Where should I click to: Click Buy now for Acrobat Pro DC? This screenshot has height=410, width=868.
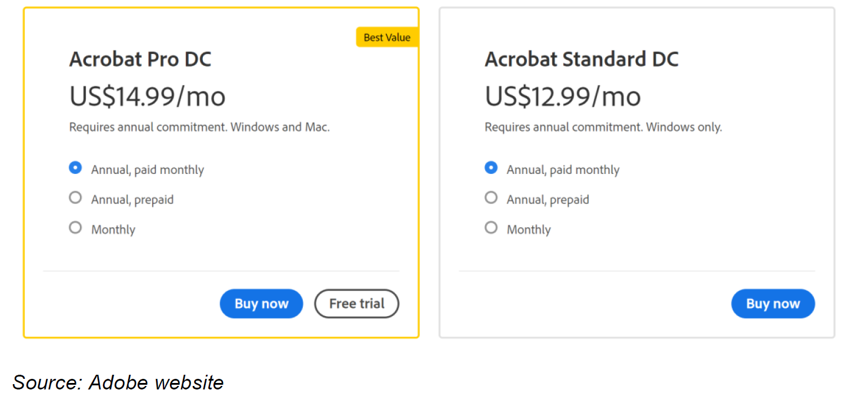261,304
